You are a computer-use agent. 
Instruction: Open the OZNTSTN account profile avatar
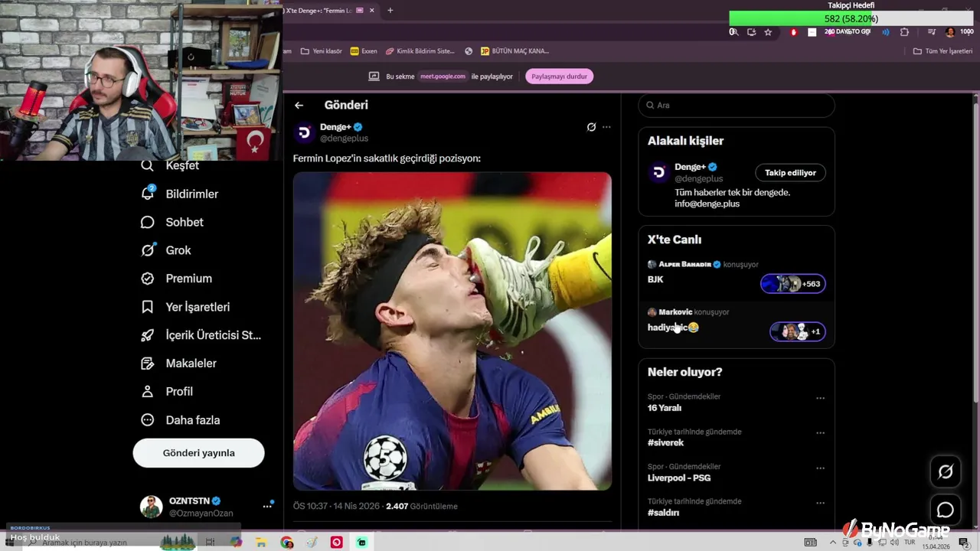(151, 507)
